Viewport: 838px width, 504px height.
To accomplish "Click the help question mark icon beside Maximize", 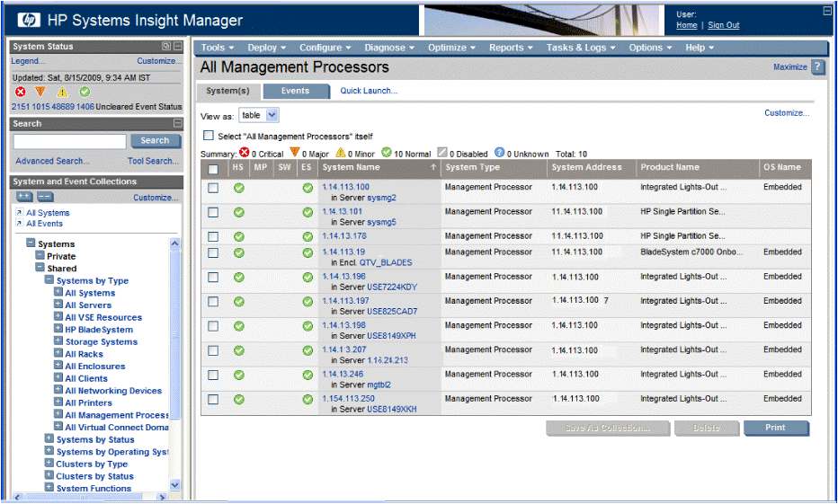I will tap(817, 66).
